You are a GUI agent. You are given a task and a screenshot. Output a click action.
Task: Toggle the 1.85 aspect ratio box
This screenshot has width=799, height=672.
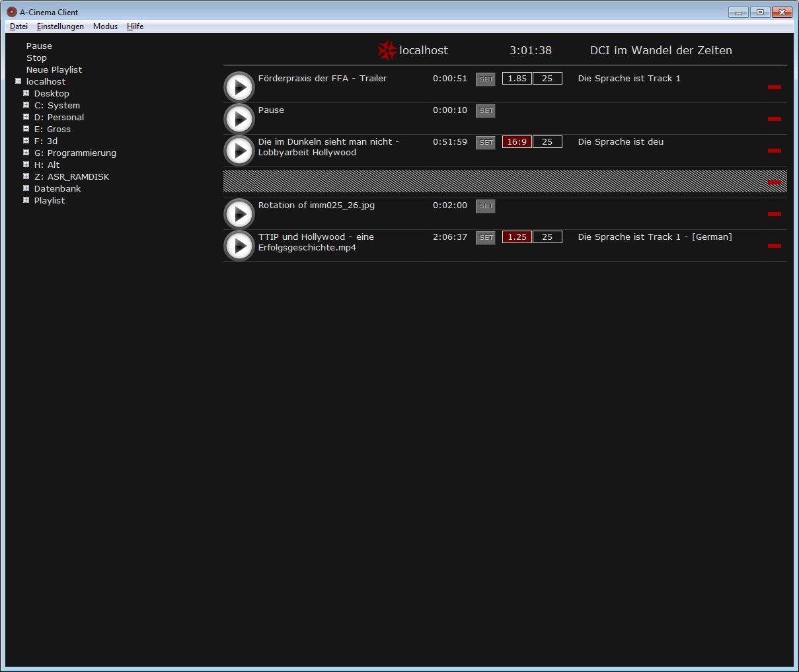[517, 79]
